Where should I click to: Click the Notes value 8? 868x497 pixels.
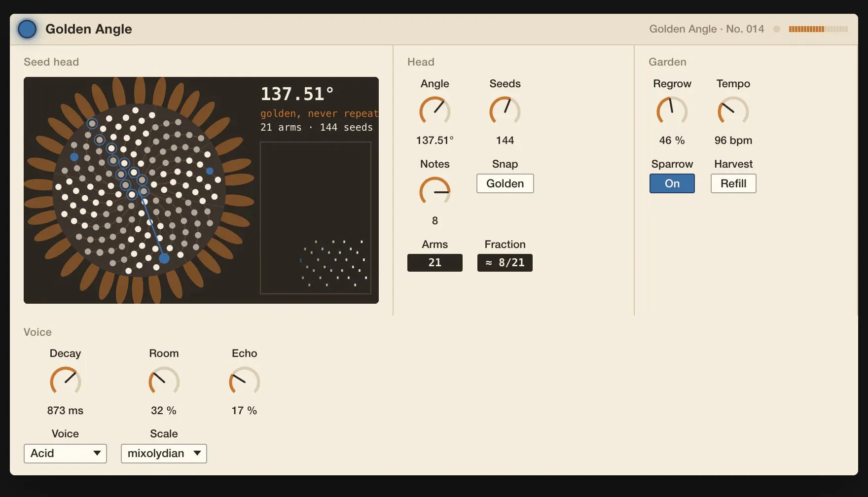point(435,221)
